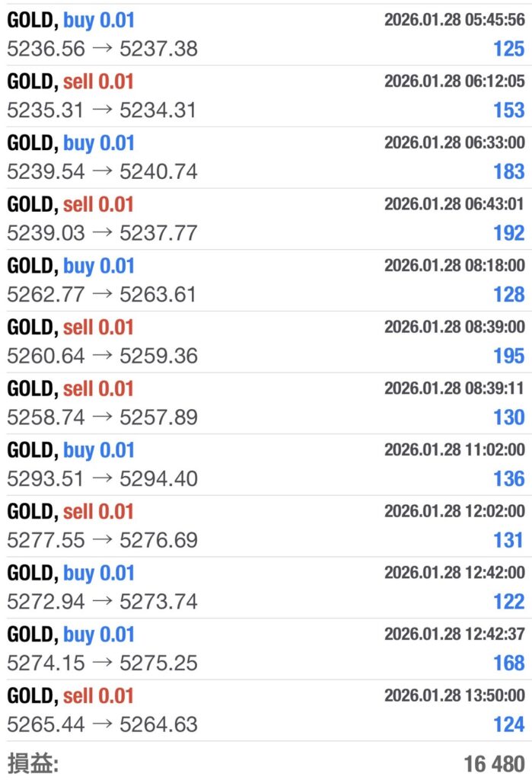Tap the 195 profit figure
This screenshot has height=780, width=532.
click(508, 356)
